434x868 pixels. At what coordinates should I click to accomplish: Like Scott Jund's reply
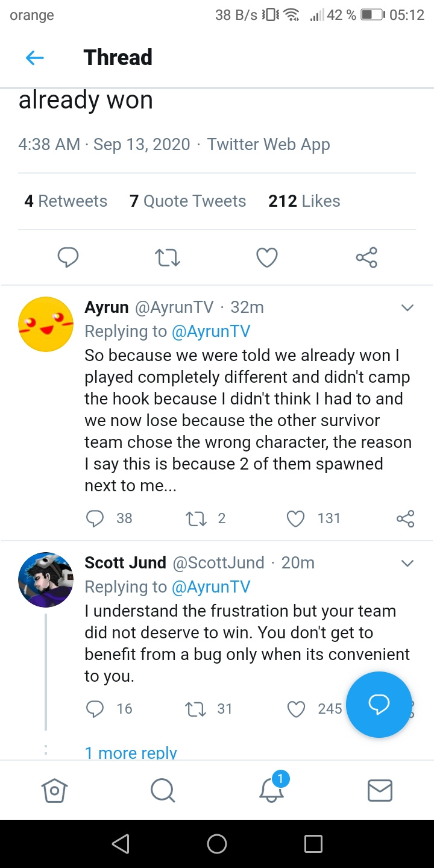(x=296, y=709)
